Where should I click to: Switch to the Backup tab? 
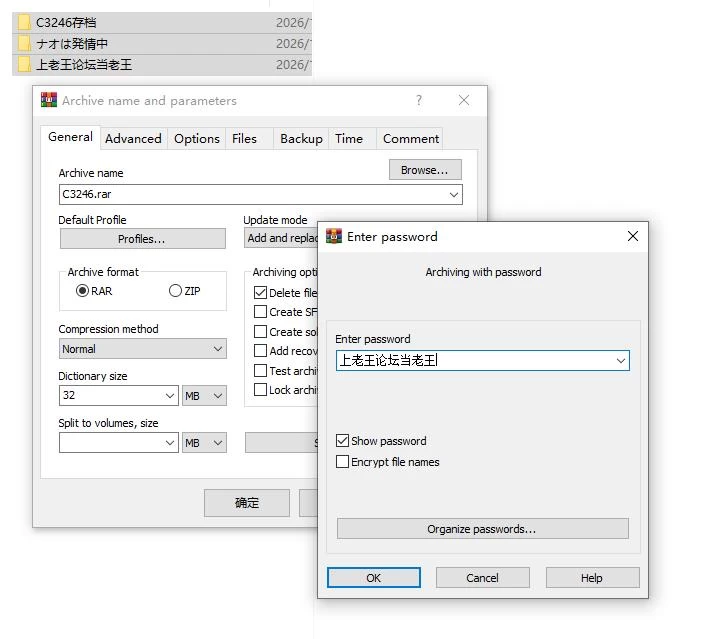pos(301,139)
